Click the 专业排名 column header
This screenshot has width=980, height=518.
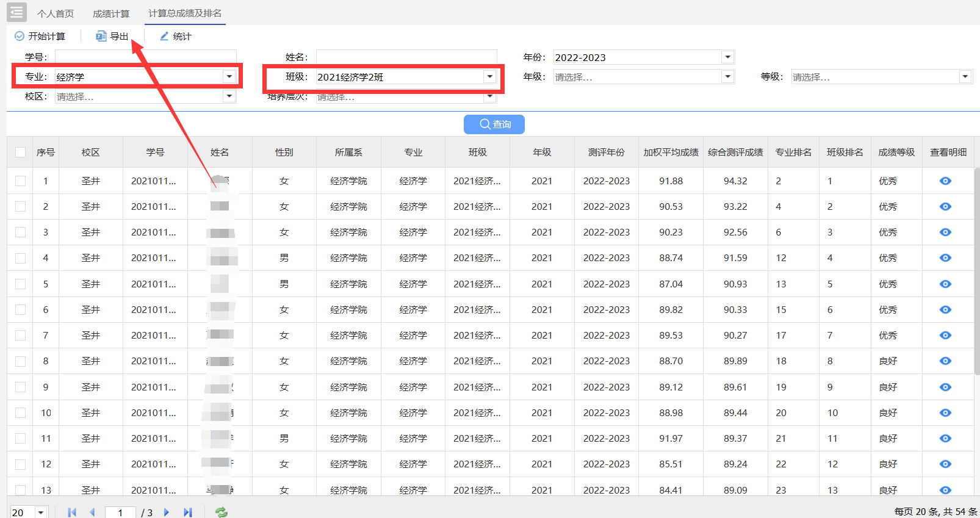click(793, 152)
